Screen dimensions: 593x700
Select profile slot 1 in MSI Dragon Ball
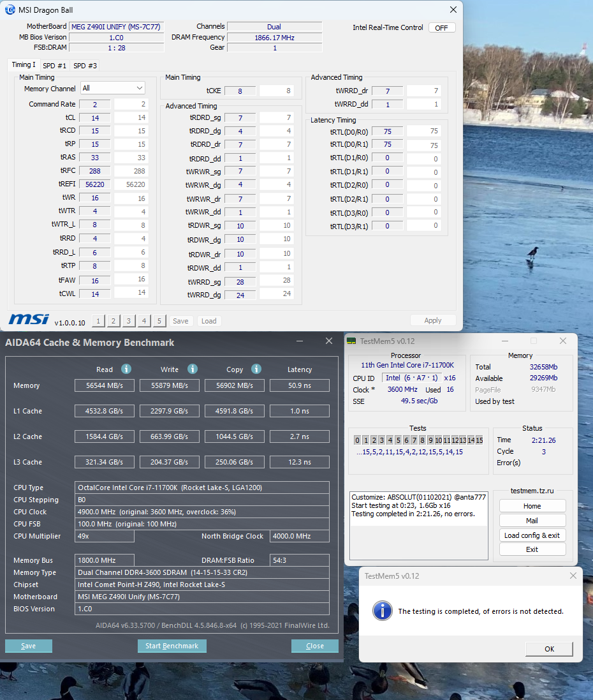tap(99, 320)
